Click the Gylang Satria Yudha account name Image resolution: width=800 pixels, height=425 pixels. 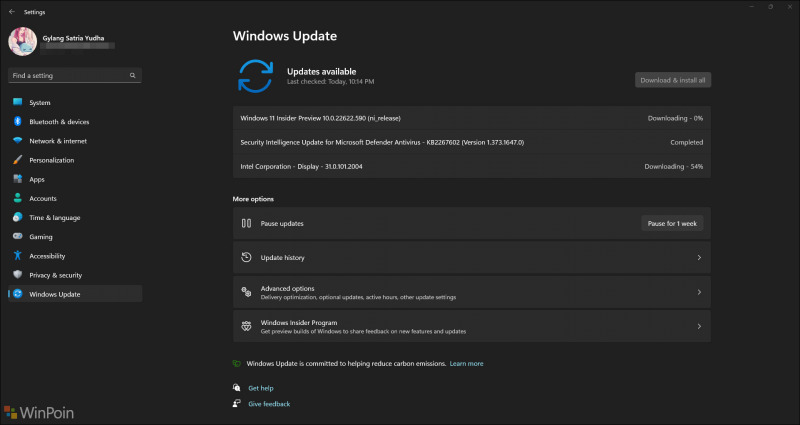[x=73, y=38]
